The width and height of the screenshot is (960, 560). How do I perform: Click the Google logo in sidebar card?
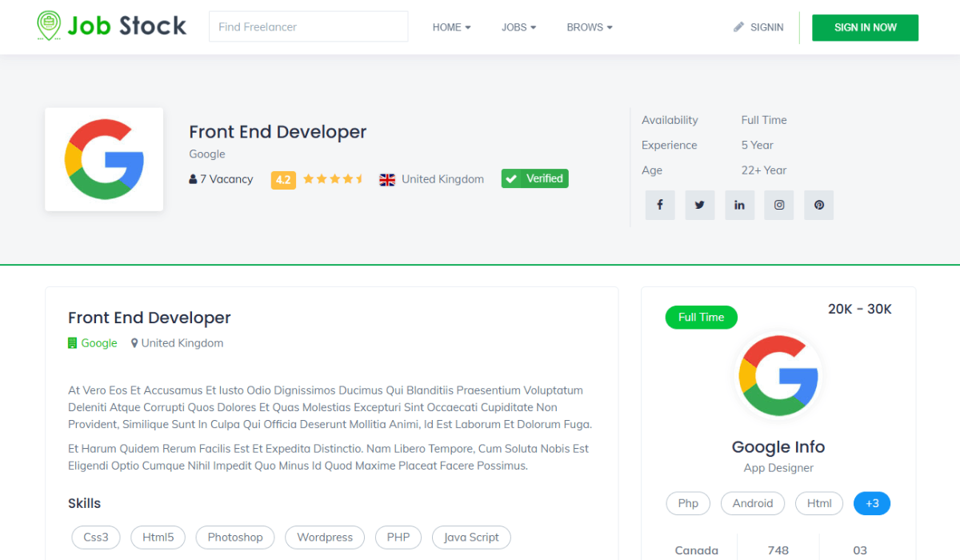coord(778,376)
